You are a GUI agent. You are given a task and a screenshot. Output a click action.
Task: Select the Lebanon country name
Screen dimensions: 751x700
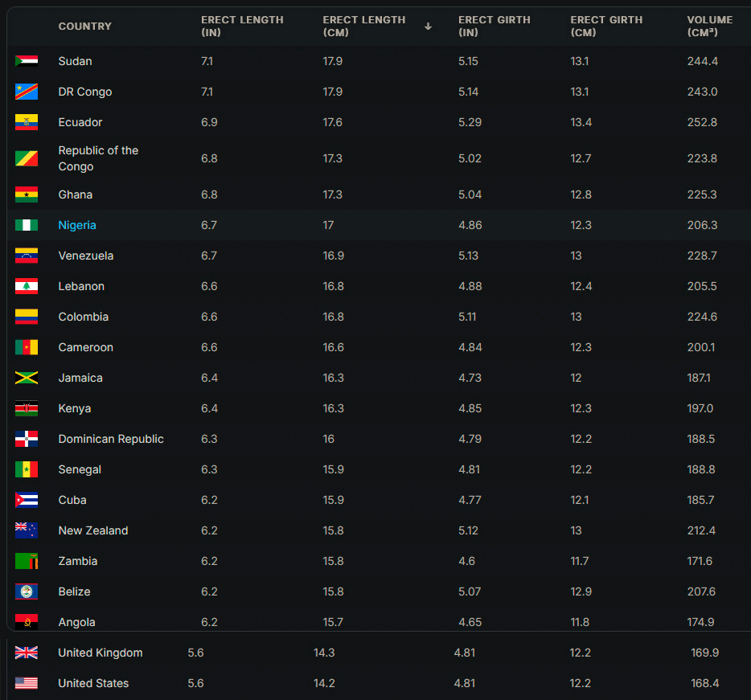81,286
